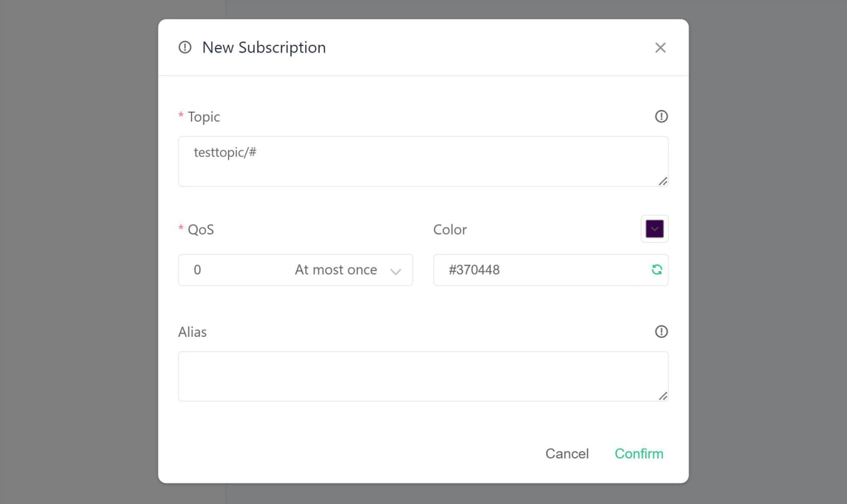Click the resize handle of the Alias textarea
The image size is (847, 504).
(664, 397)
